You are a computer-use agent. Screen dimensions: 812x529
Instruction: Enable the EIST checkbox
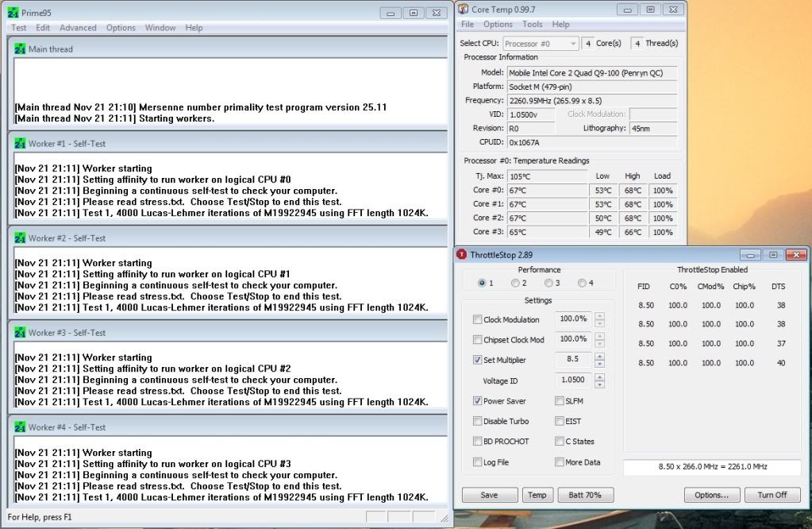(560, 421)
